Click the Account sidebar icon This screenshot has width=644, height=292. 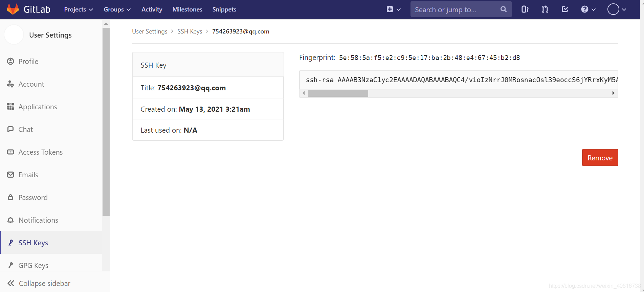pos(10,84)
